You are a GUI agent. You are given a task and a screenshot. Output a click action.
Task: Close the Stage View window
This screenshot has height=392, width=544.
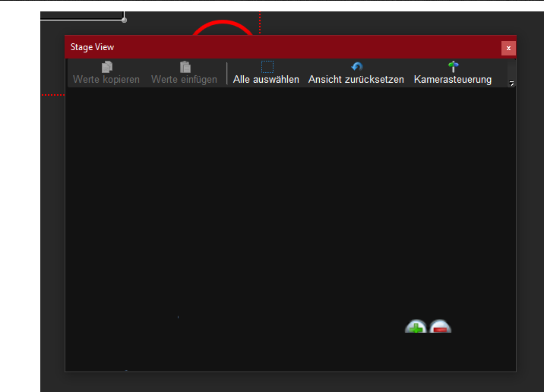(x=508, y=48)
